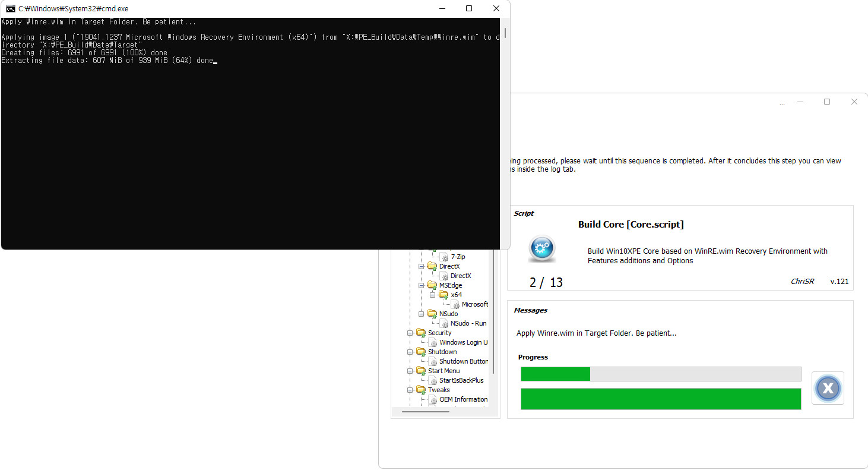Viewport: 868px width, 470px height.
Task: Select the DirectX folder label
Action: (x=449, y=266)
